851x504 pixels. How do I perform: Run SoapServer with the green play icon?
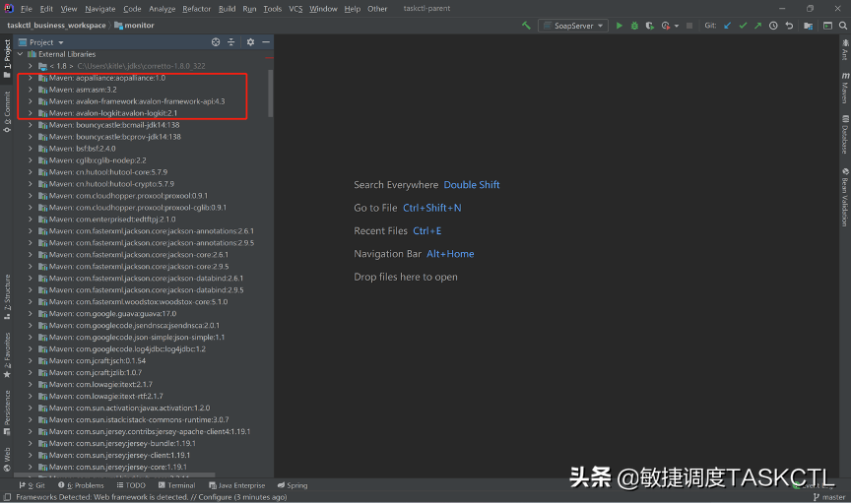[x=620, y=26]
